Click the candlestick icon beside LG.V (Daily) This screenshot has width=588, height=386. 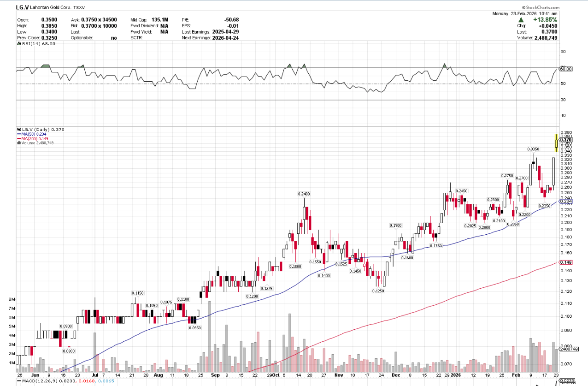(18, 130)
